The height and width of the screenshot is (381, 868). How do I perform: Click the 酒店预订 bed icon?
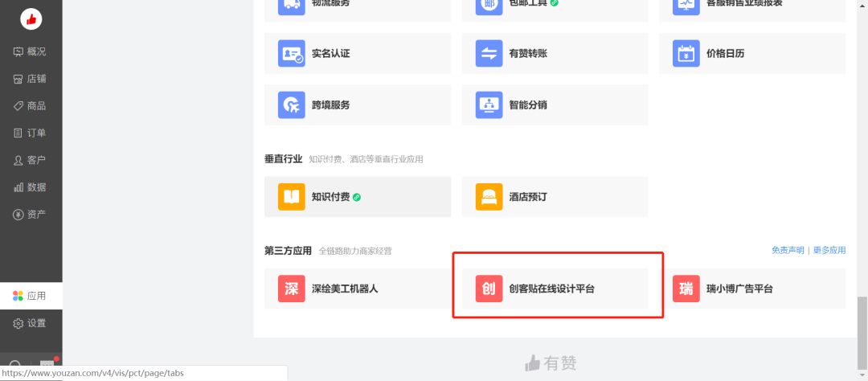coord(489,197)
